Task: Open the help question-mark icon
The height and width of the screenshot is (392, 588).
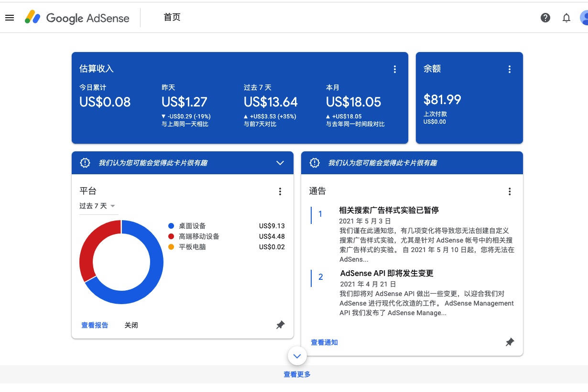Action: (x=545, y=18)
